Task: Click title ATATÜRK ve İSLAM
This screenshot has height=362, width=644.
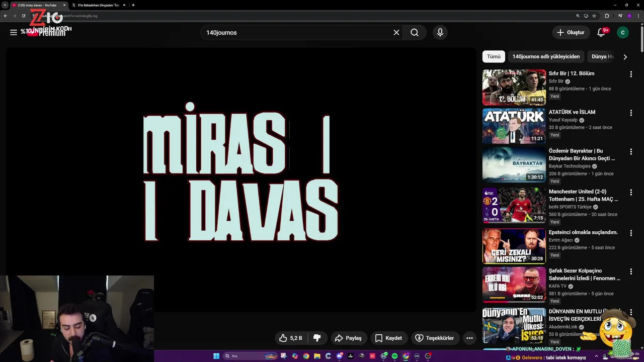Action: 572,112
